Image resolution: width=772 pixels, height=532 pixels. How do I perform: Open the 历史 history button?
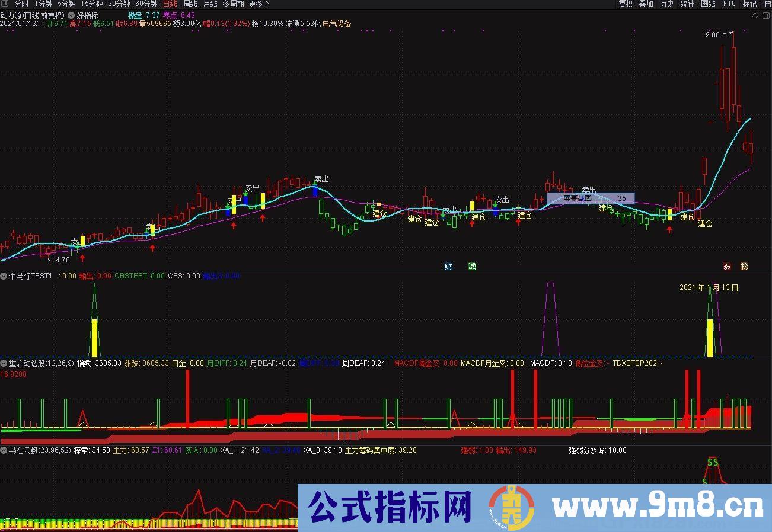click(x=666, y=4)
